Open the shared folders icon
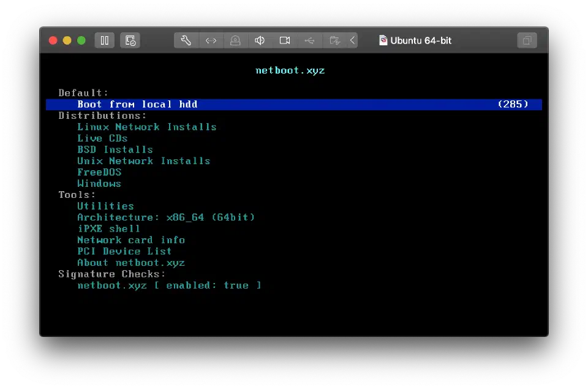 coord(334,40)
